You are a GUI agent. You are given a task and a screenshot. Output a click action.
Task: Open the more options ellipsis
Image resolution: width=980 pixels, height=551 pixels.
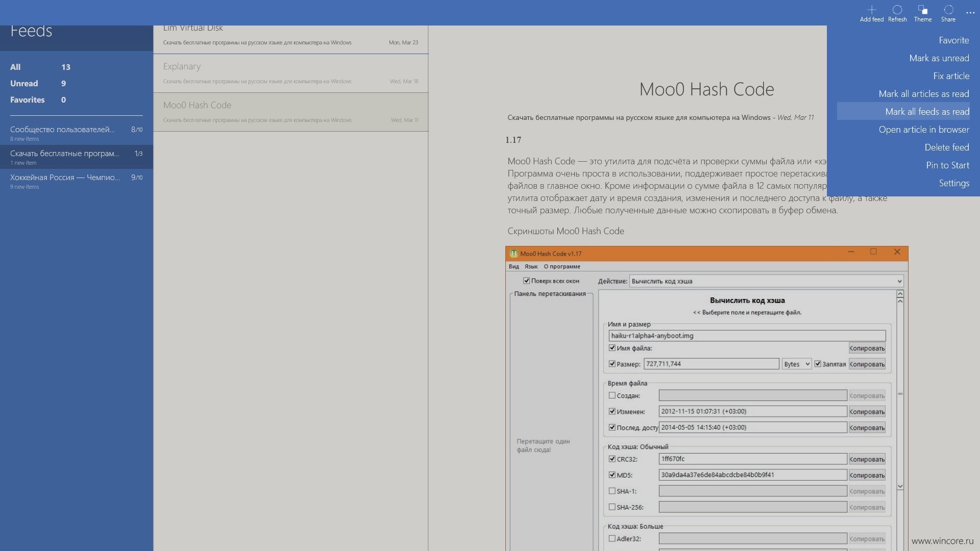(x=970, y=13)
